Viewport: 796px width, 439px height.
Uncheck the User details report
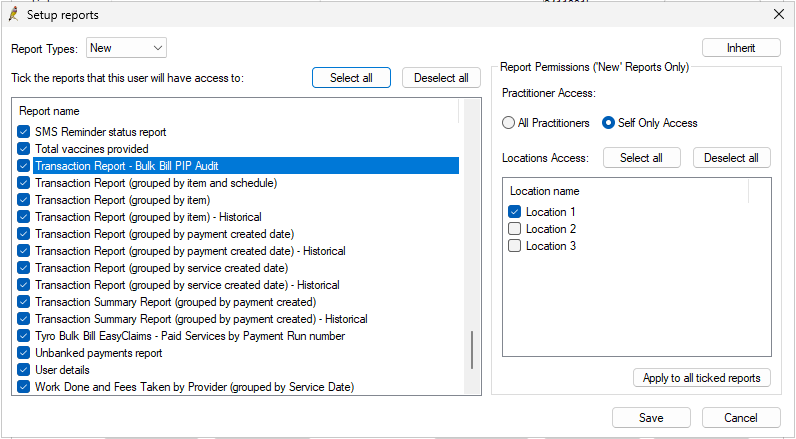tap(25, 370)
